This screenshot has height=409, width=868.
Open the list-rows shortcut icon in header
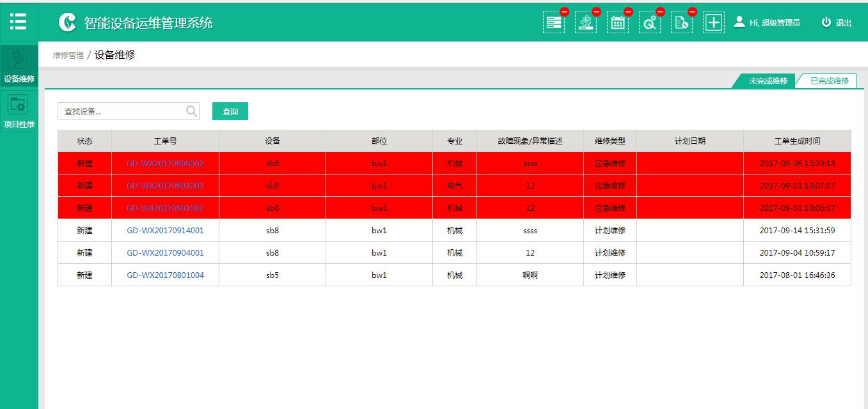[x=554, y=22]
